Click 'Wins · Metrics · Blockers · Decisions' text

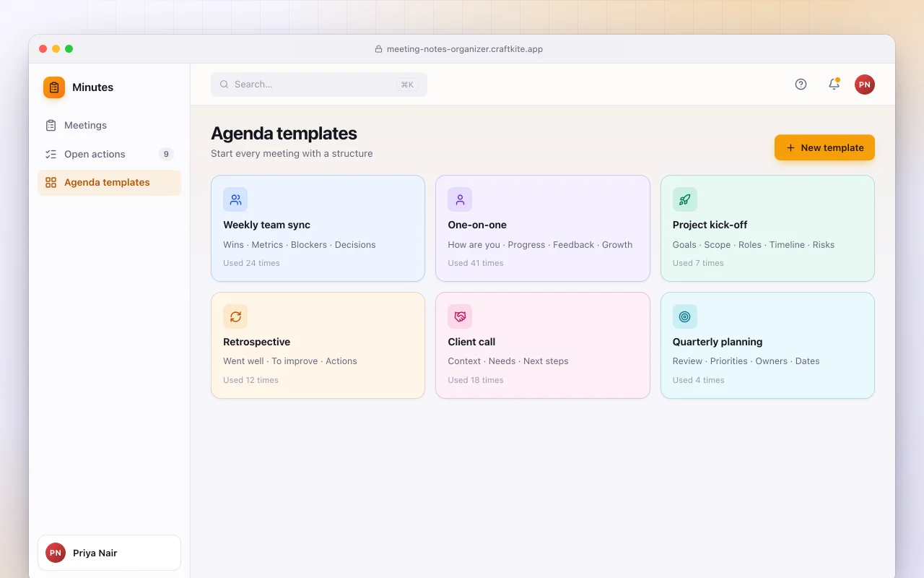300,245
